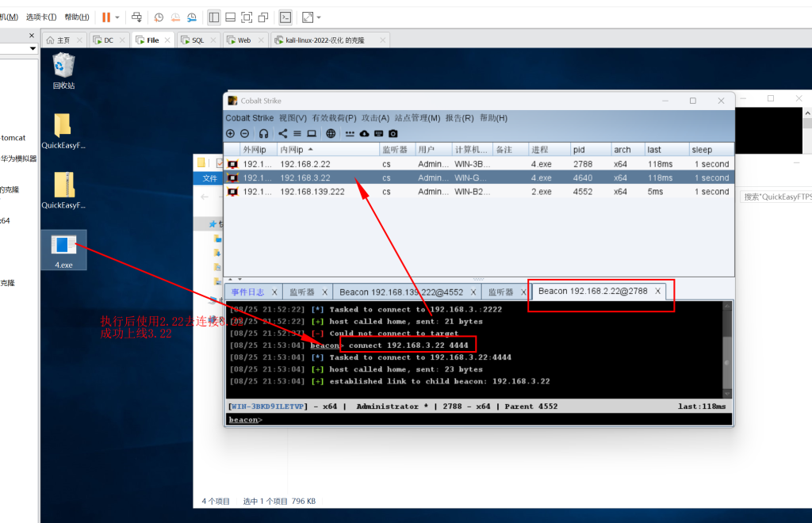The width and height of the screenshot is (812, 523).
Task: Open the 报告(R) menu
Action: click(x=459, y=118)
